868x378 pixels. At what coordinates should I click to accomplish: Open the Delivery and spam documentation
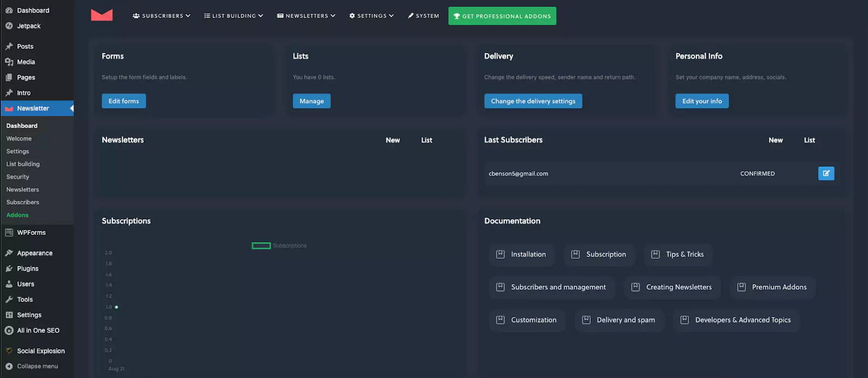click(x=619, y=320)
